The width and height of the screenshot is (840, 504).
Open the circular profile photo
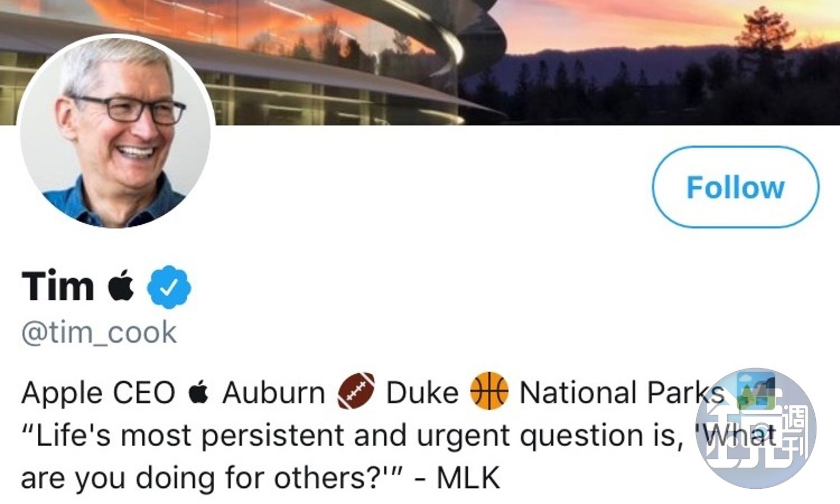[115, 131]
